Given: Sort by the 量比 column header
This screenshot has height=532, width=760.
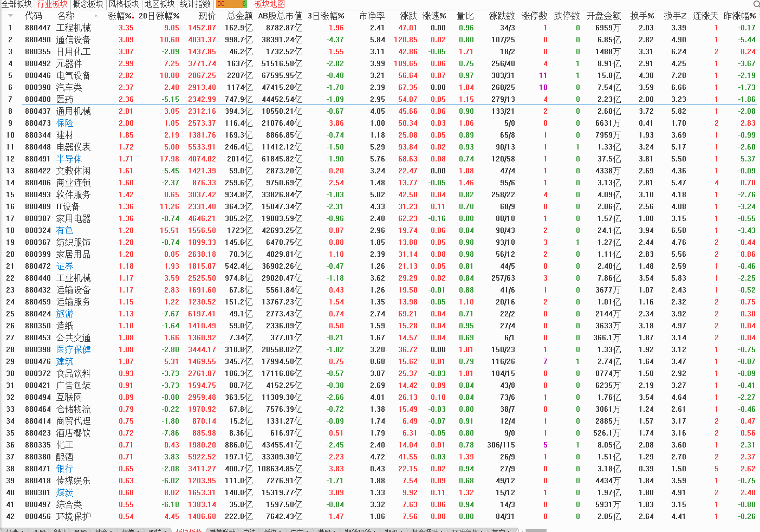Looking at the screenshot, I should click(x=465, y=16).
